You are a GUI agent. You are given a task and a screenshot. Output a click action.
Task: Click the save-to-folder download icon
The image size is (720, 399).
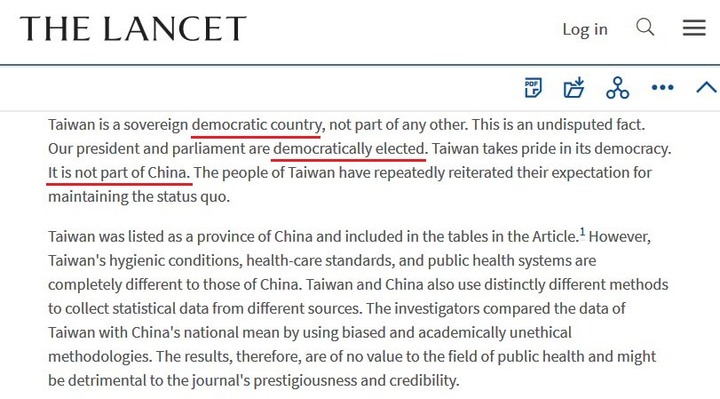coord(574,87)
